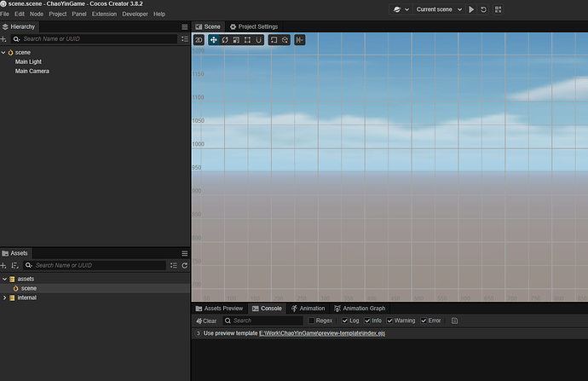
Task: Refresh the preview with reload icon
Action: tap(483, 9)
